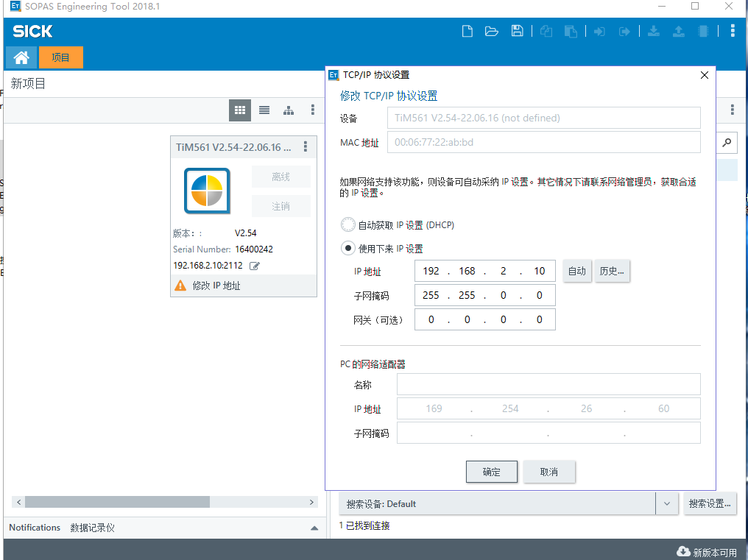Open IP 历史 history button
The width and height of the screenshot is (748, 560).
(612, 271)
